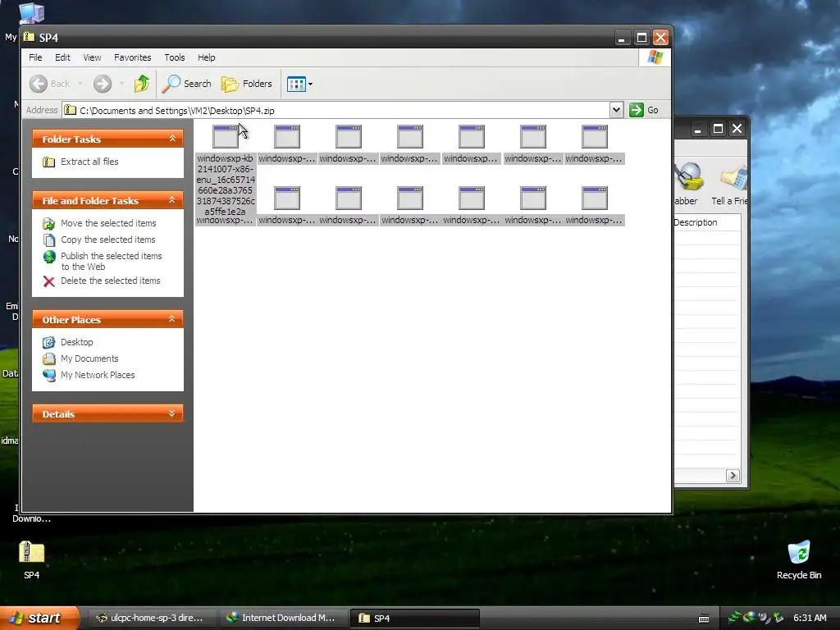Select the last file icon in first row
The height and width of the screenshot is (630, 840).
[x=595, y=137]
